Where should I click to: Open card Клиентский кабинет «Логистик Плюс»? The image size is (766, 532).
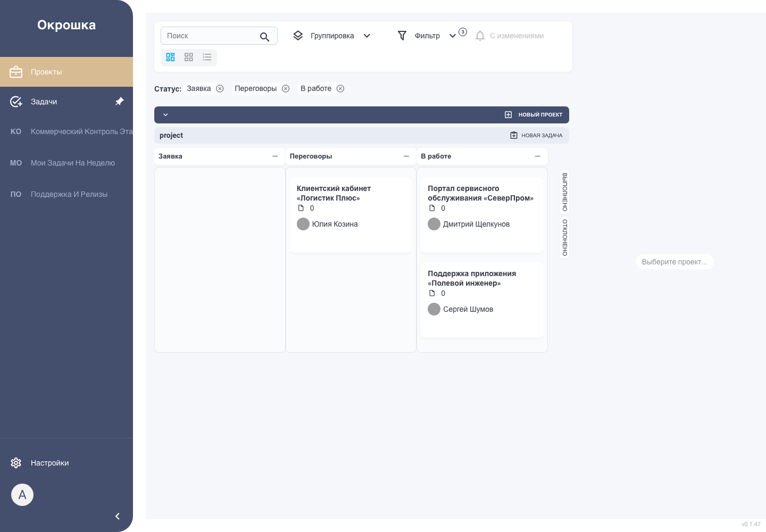[x=351, y=215]
